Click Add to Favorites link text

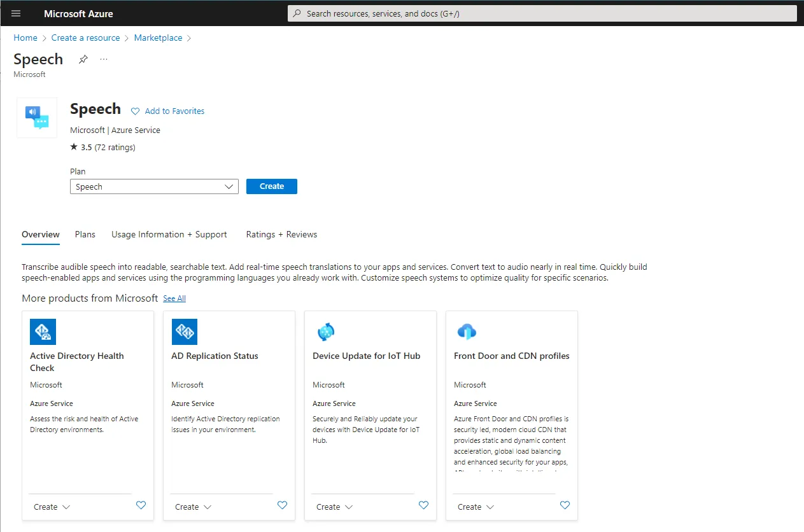pyautogui.click(x=175, y=111)
